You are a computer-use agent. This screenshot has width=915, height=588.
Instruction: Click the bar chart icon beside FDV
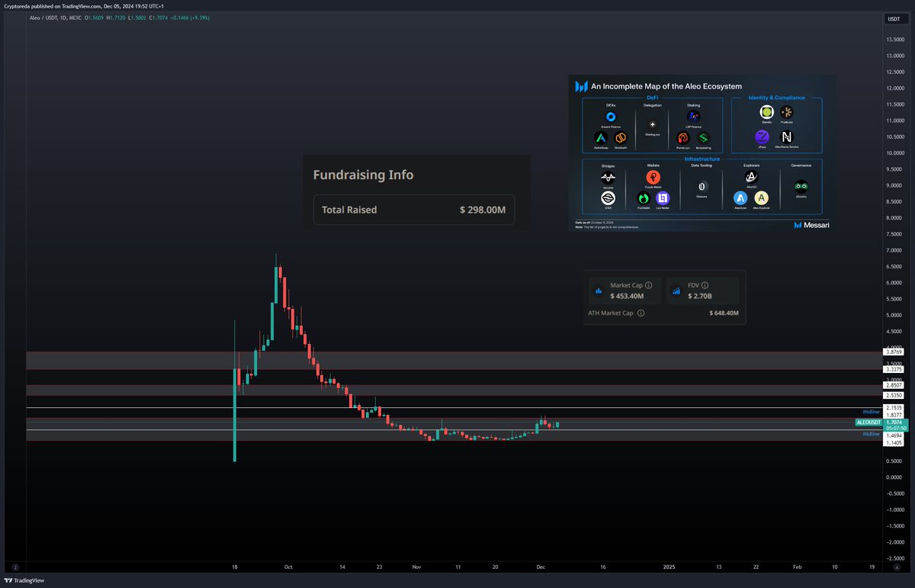tap(676, 291)
